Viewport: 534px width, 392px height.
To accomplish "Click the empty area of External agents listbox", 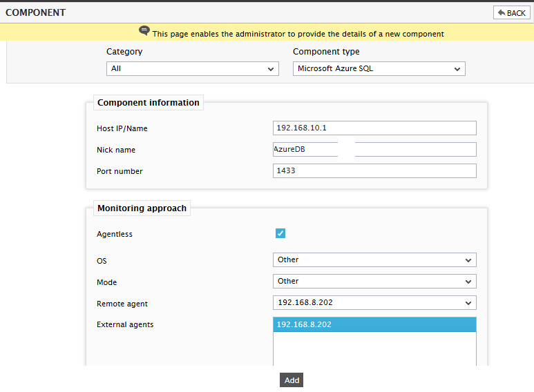I will (x=374, y=349).
